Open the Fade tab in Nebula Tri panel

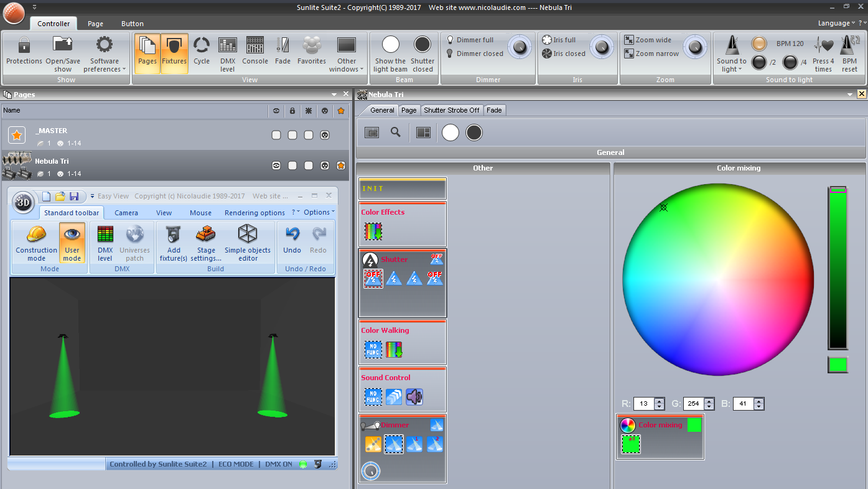(x=494, y=110)
